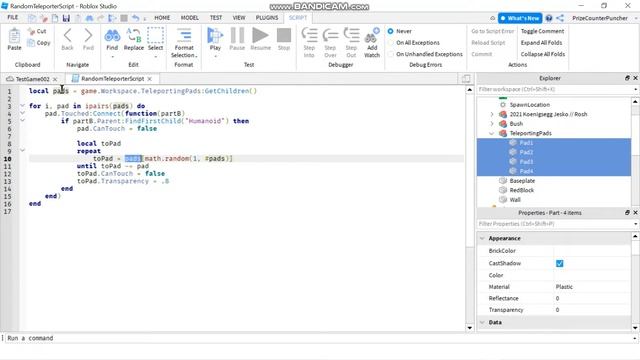Click the What's New button
The width and height of the screenshot is (640, 360).
coord(520,18)
